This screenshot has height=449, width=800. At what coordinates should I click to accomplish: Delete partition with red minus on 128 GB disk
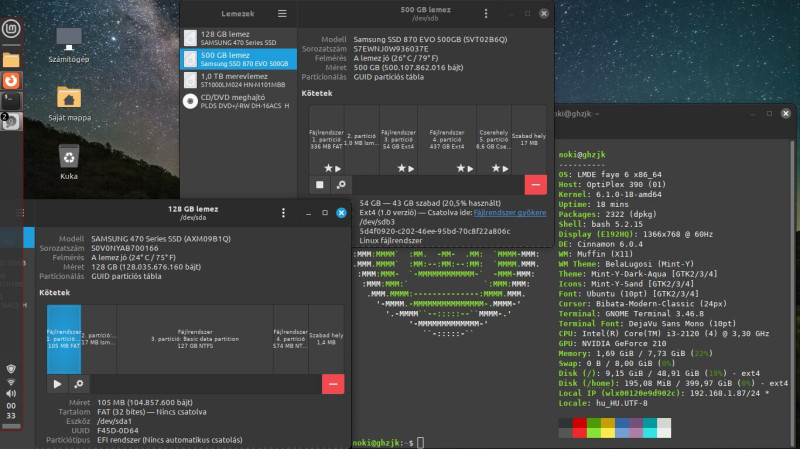tap(333, 384)
